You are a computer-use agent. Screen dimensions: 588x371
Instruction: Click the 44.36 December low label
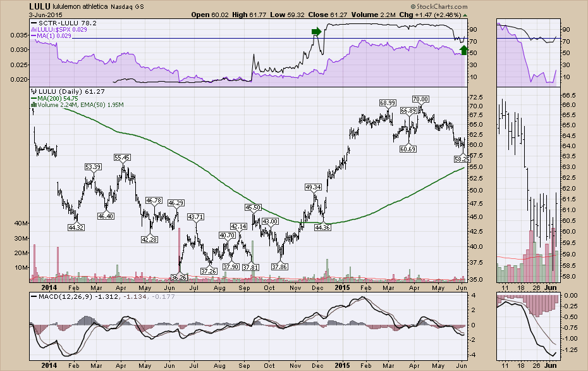322,227
